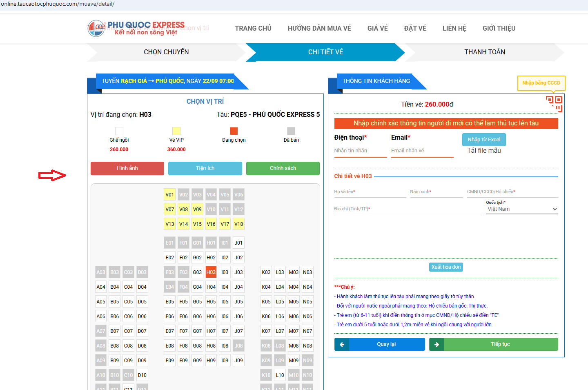Click Nhập bằng CCCD button
The height and width of the screenshot is (390, 588).
[x=541, y=83]
